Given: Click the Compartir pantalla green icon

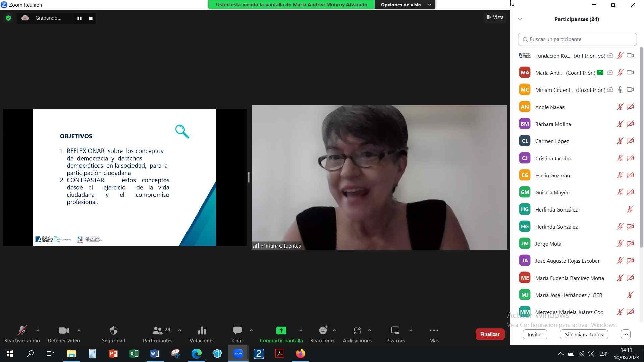Looking at the screenshot, I should [x=281, y=331].
